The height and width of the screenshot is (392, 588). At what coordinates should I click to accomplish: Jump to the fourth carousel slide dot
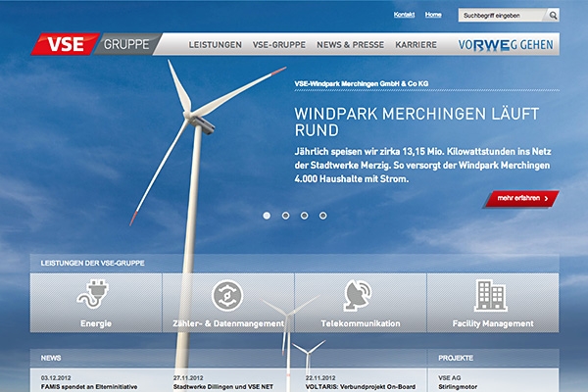322,215
